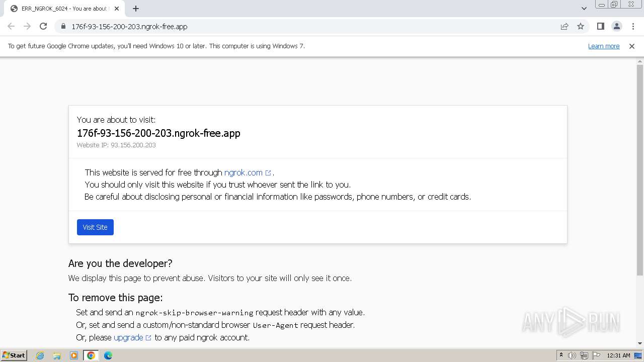
Task: Reload the current page
Action: (x=43, y=27)
